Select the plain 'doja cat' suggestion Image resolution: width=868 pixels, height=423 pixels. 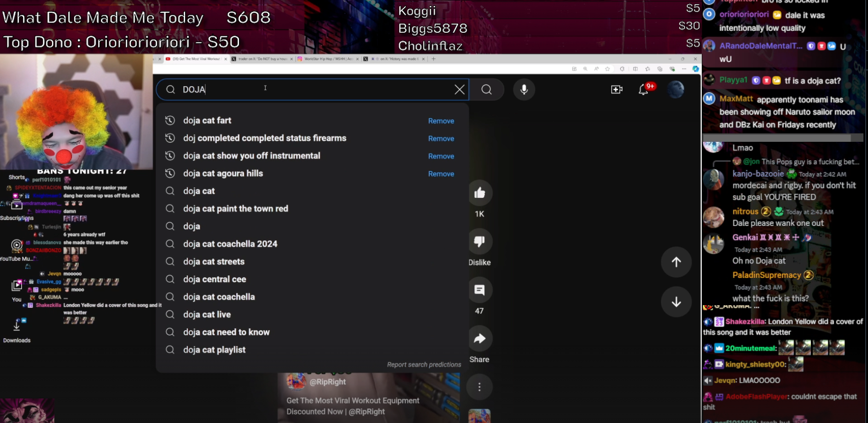coord(199,191)
